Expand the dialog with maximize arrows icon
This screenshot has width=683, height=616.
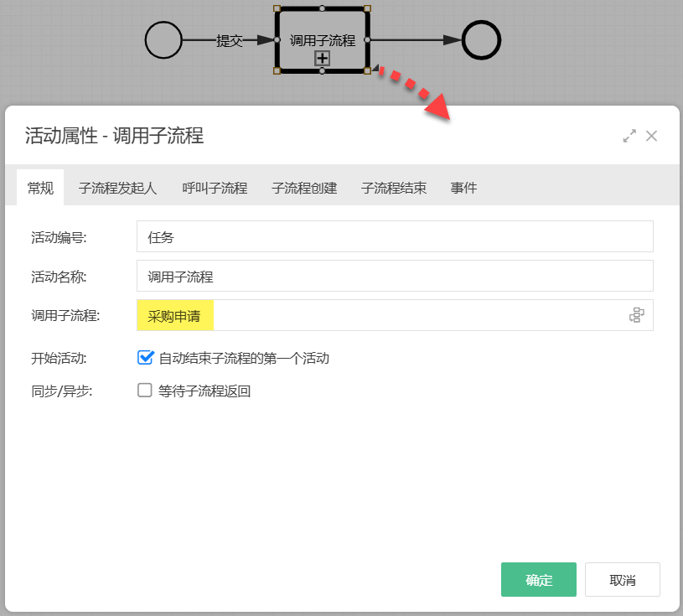629,136
